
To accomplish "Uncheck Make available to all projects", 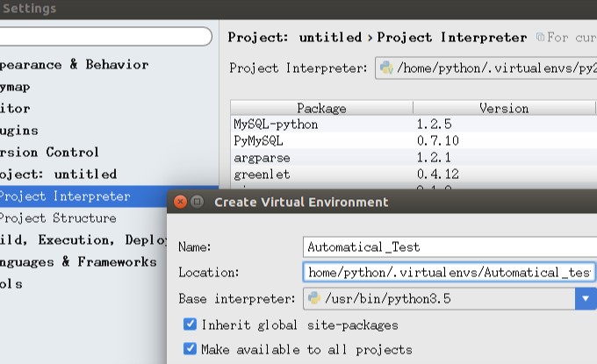I will (x=190, y=348).
